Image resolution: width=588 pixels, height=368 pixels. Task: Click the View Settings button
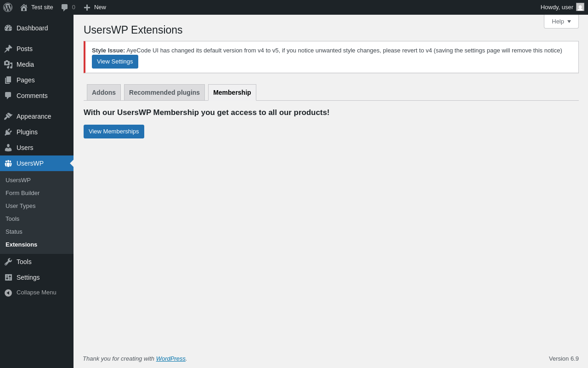[x=115, y=62]
